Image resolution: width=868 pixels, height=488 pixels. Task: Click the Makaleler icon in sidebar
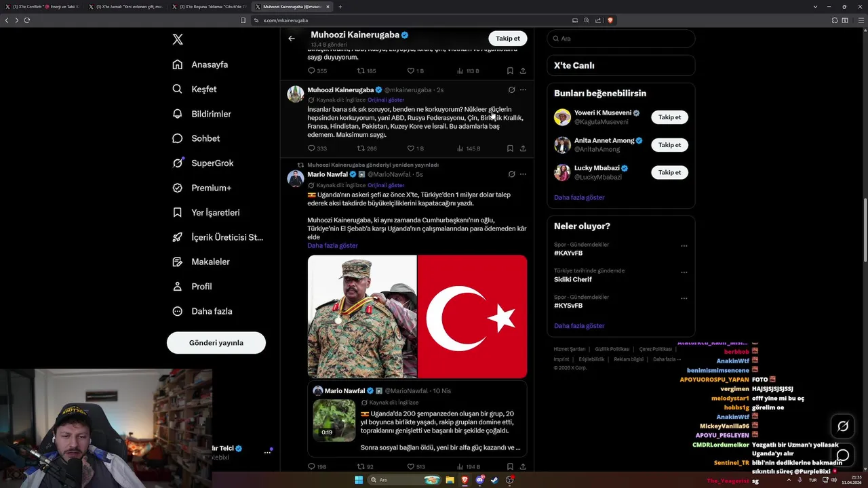(178, 262)
